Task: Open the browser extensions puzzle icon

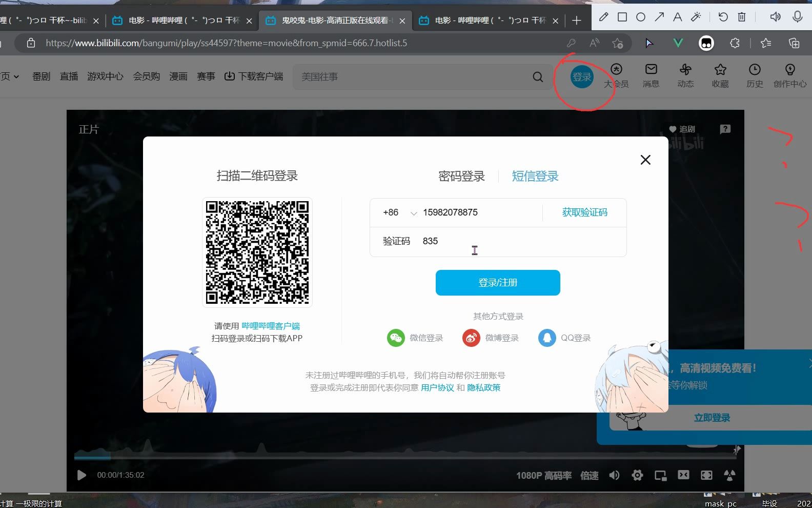Action: (735, 43)
